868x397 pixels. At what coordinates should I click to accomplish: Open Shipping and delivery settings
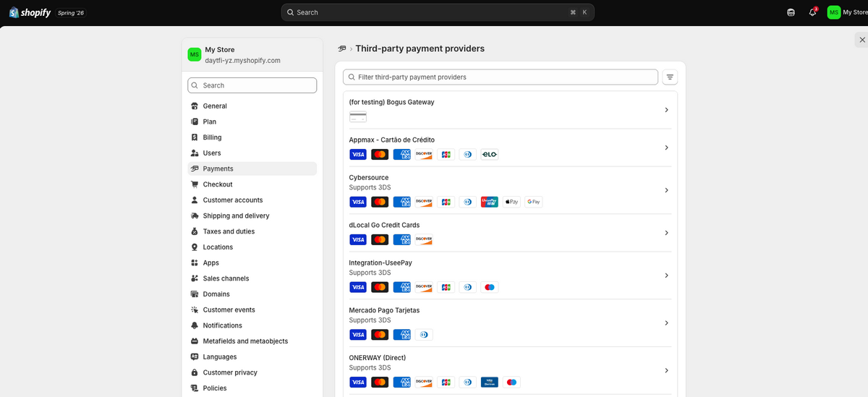252,215
